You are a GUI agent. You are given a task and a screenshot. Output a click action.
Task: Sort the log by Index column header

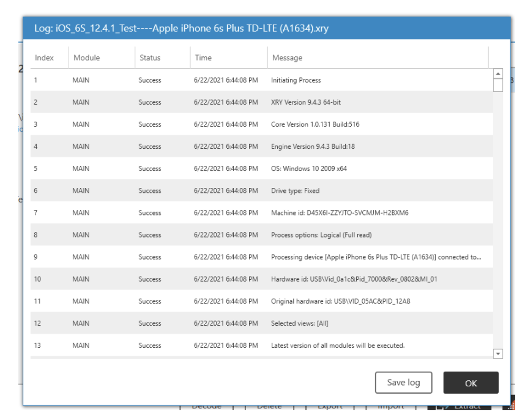point(44,58)
